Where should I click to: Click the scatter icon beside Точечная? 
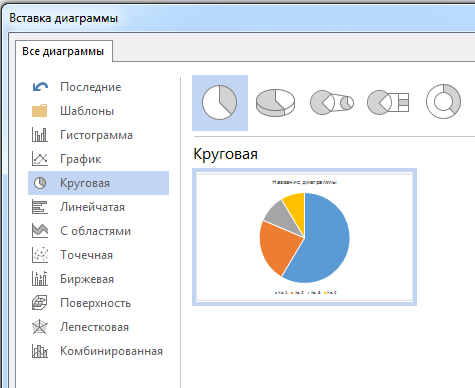40,255
